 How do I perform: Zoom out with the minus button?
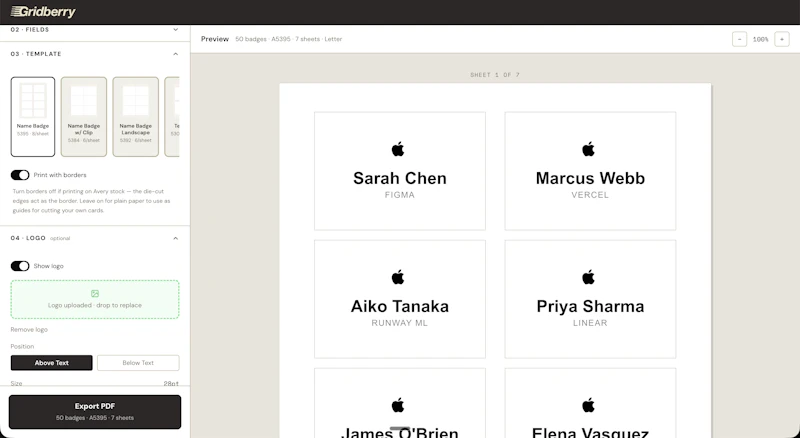[739, 39]
